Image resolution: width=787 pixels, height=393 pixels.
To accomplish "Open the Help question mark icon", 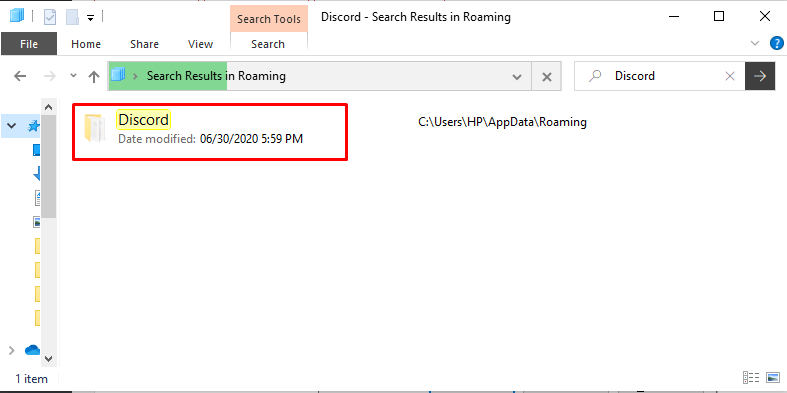I will point(776,44).
